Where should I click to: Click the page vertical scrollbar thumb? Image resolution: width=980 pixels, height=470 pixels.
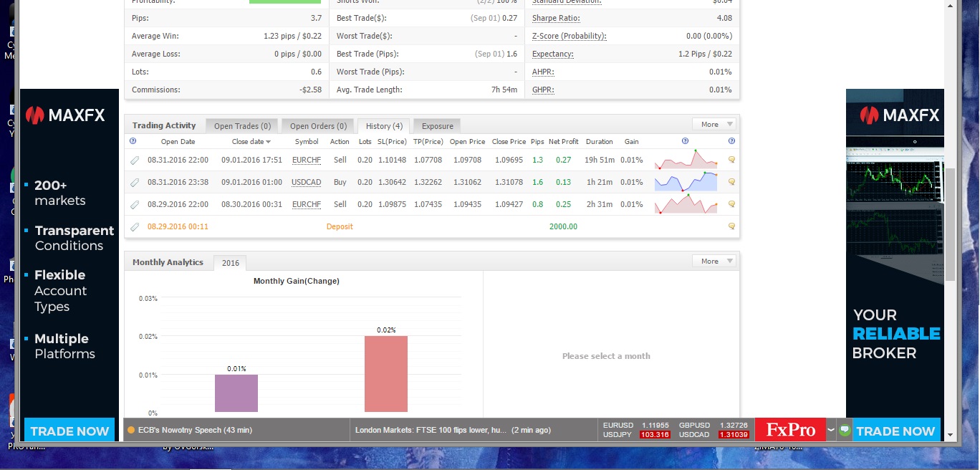coord(950,224)
